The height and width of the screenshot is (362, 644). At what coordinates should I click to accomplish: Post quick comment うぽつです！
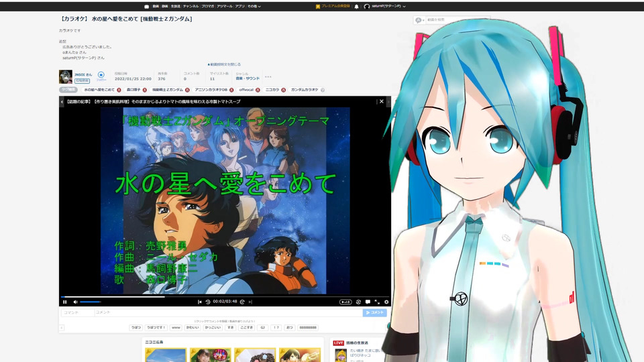click(x=156, y=328)
